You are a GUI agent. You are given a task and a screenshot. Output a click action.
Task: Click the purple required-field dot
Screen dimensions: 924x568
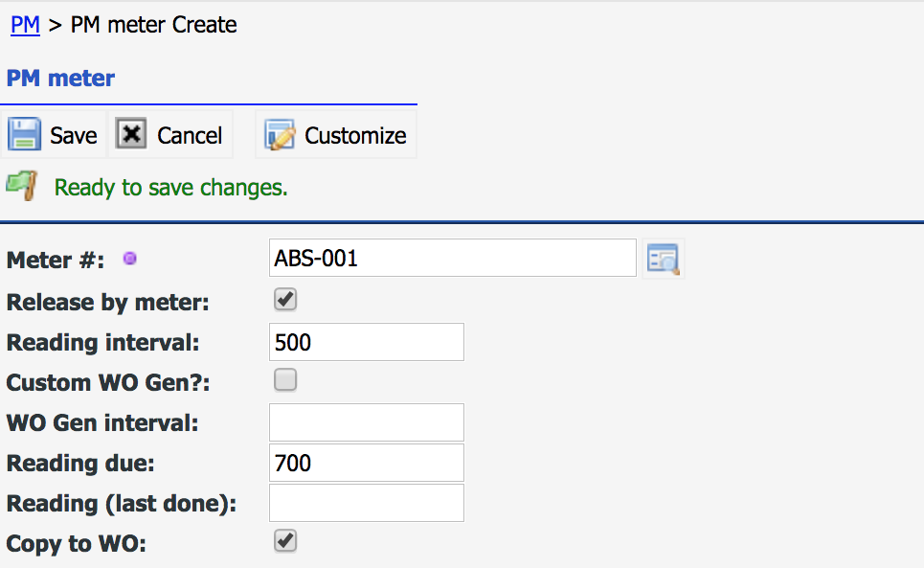[x=129, y=258]
